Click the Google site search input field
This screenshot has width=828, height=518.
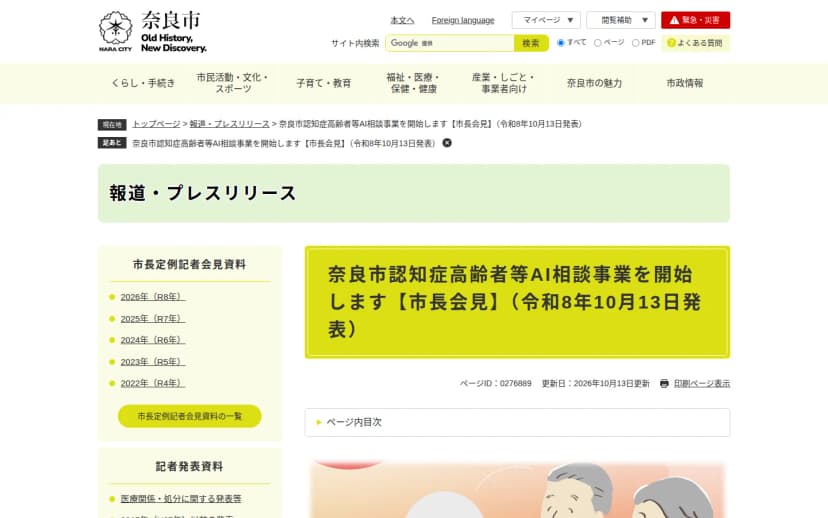point(450,43)
